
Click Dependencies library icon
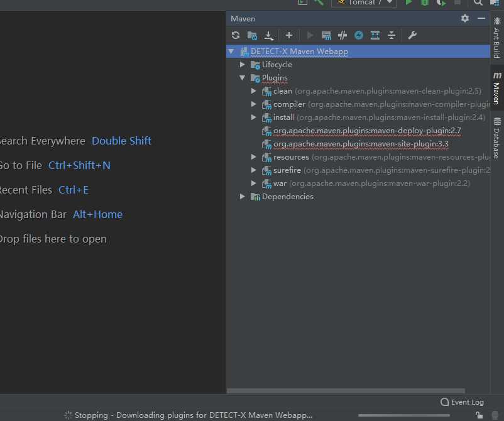[255, 197]
